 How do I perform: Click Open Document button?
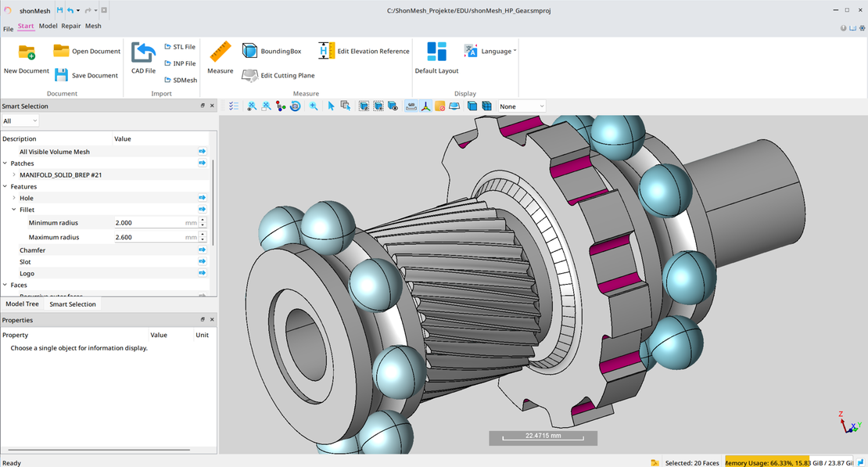[x=87, y=52]
